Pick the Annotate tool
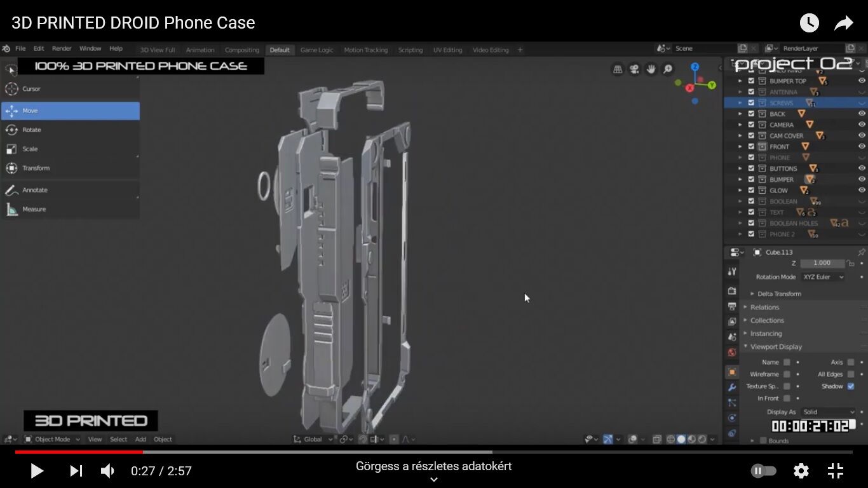This screenshot has height=488, width=868. [x=70, y=190]
